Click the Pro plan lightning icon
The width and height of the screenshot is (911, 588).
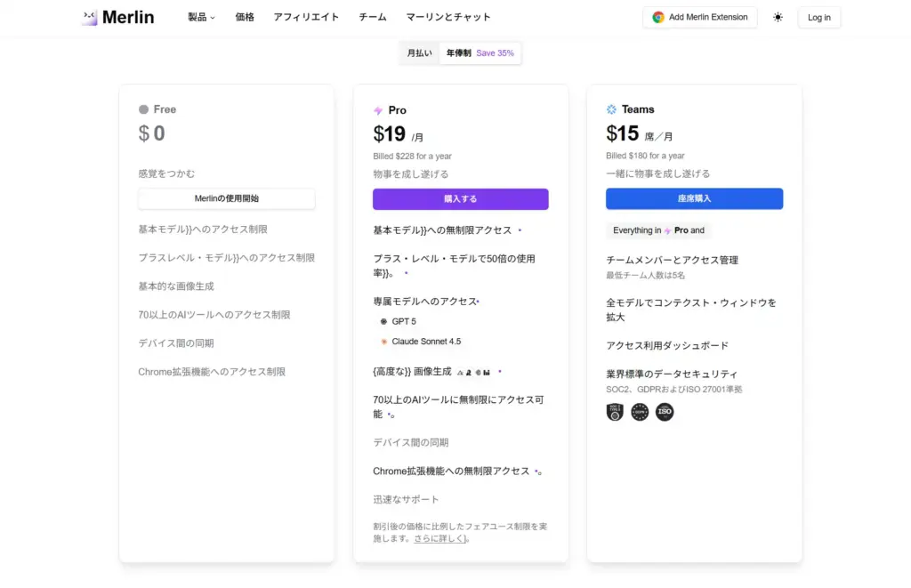point(379,109)
